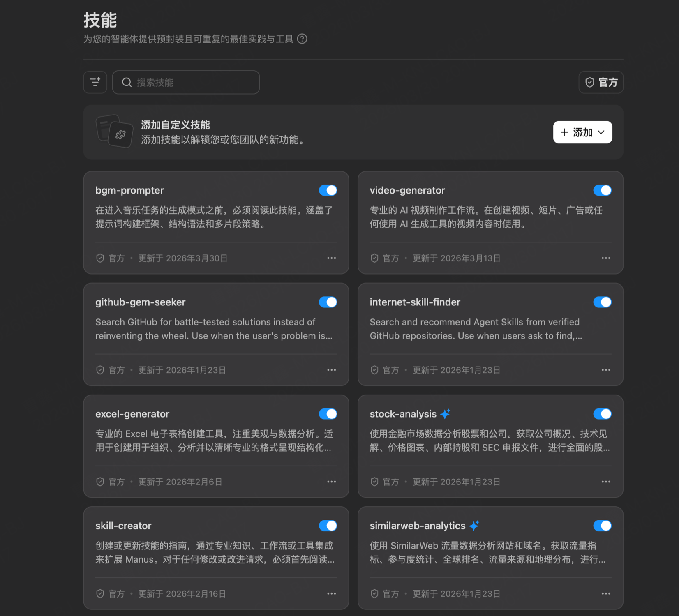The height and width of the screenshot is (616, 679).
Task: Turn off the internet-skill-finder toggle
Action: click(602, 302)
